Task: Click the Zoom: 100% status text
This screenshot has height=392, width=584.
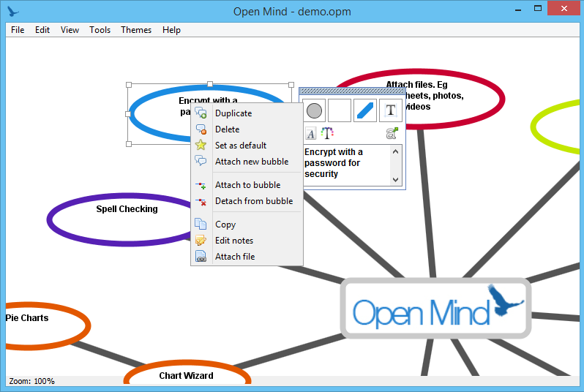Action: (31, 381)
